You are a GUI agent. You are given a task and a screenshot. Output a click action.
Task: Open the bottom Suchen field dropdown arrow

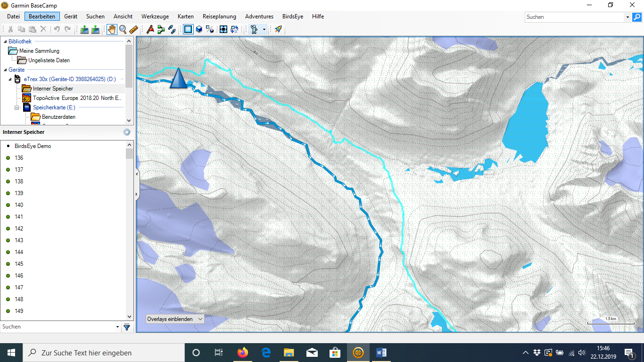[x=118, y=327]
